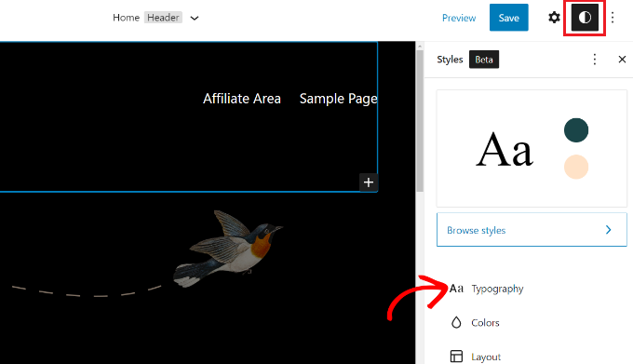Select the Sample Page navigation item
The image size is (633, 364).
pyautogui.click(x=338, y=99)
